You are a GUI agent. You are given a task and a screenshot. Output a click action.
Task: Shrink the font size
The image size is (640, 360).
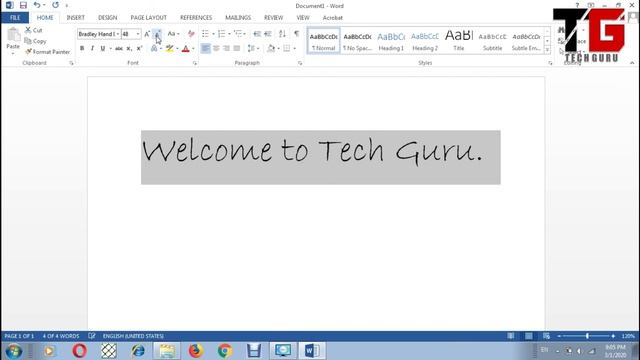tap(157, 34)
